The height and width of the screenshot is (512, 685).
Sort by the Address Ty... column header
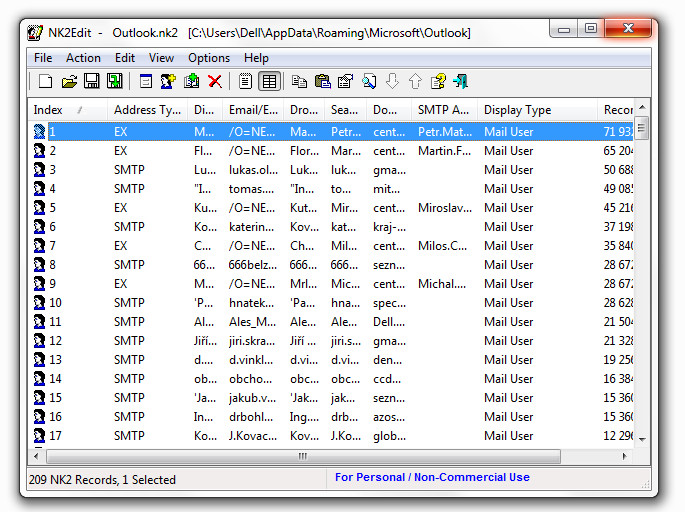click(x=147, y=110)
